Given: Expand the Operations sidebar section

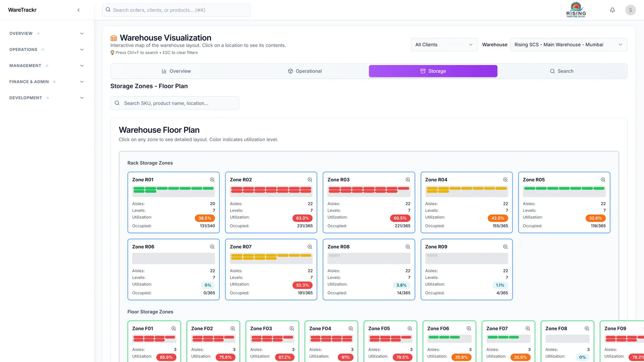Looking at the screenshot, I should [x=46, y=49].
